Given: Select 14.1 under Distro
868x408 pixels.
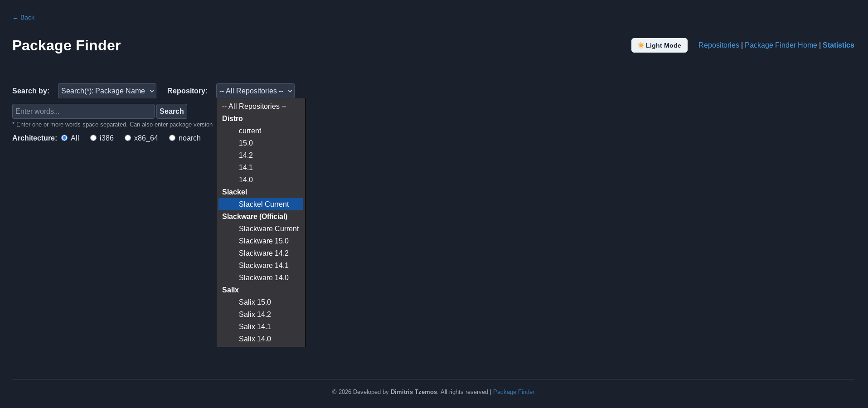Looking at the screenshot, I should pos(261,168).
